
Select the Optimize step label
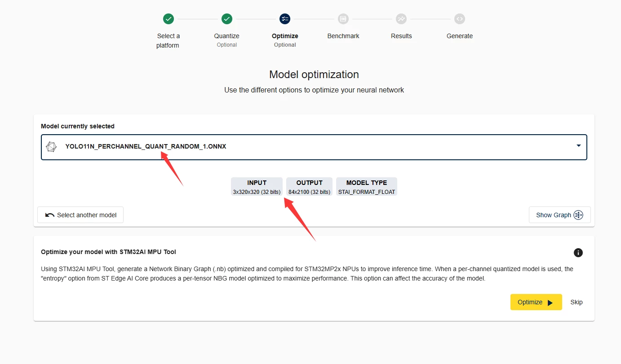pyautogui.click(x=285, y=36)
